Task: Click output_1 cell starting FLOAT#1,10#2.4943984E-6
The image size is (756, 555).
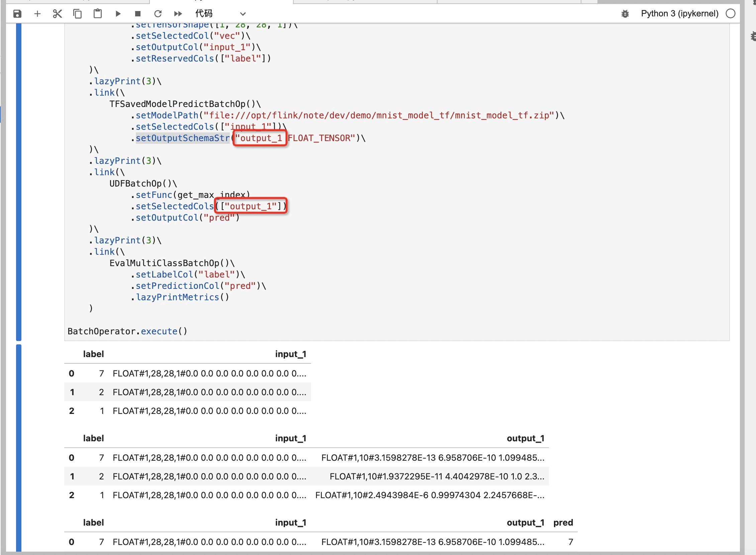Action: (x=430, y=495)
